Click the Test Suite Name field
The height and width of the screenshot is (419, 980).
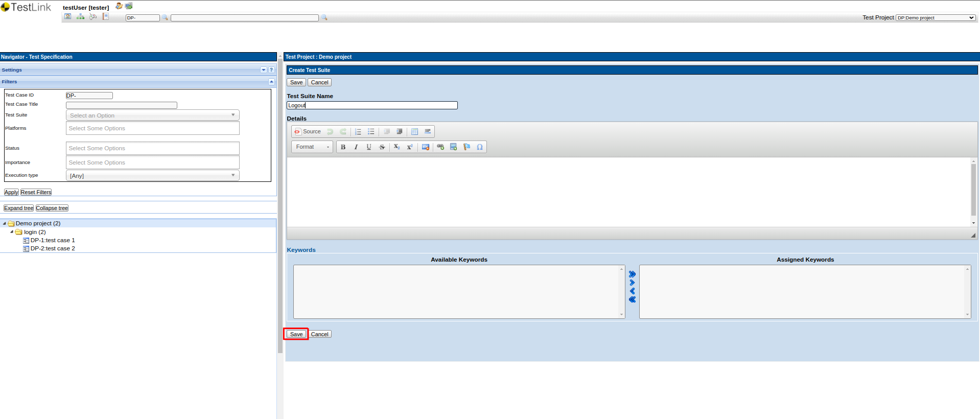tap(372, 105)
